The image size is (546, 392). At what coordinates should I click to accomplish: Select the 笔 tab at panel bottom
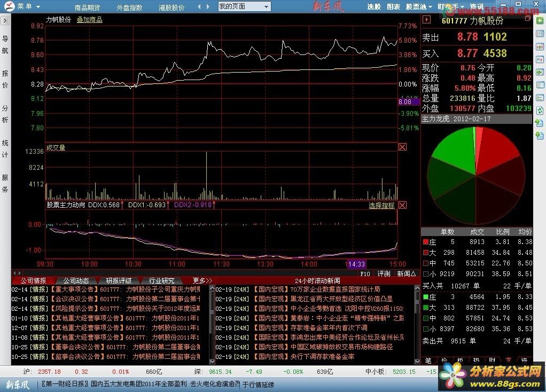click(x=428, y=360)
